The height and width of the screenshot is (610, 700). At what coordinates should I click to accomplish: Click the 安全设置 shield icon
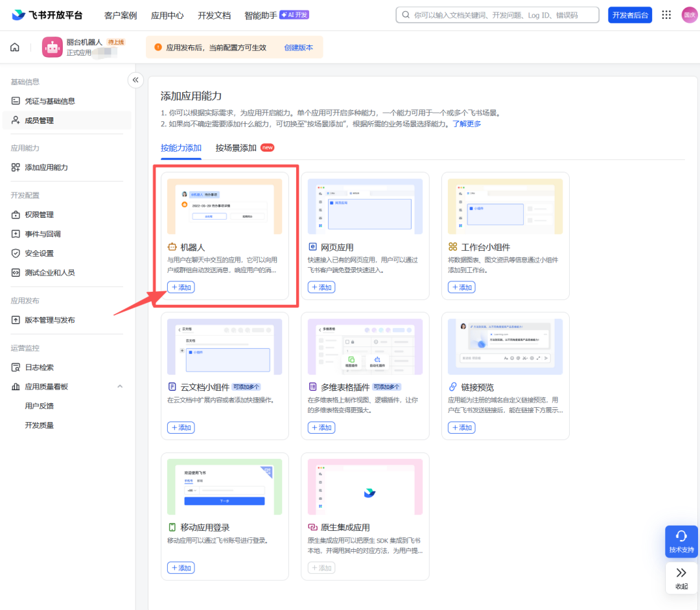[x=16, y=253]
